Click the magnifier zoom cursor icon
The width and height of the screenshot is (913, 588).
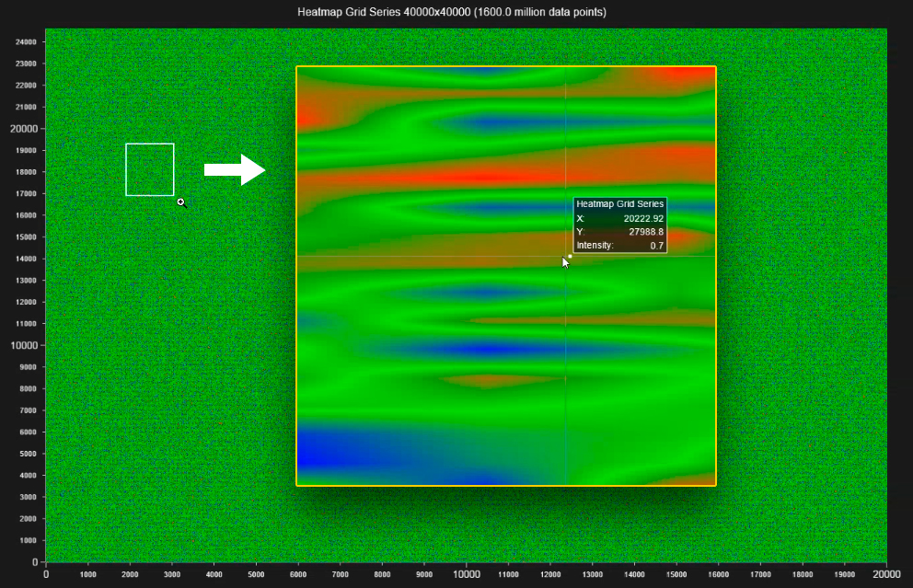[x=181, y=202]
